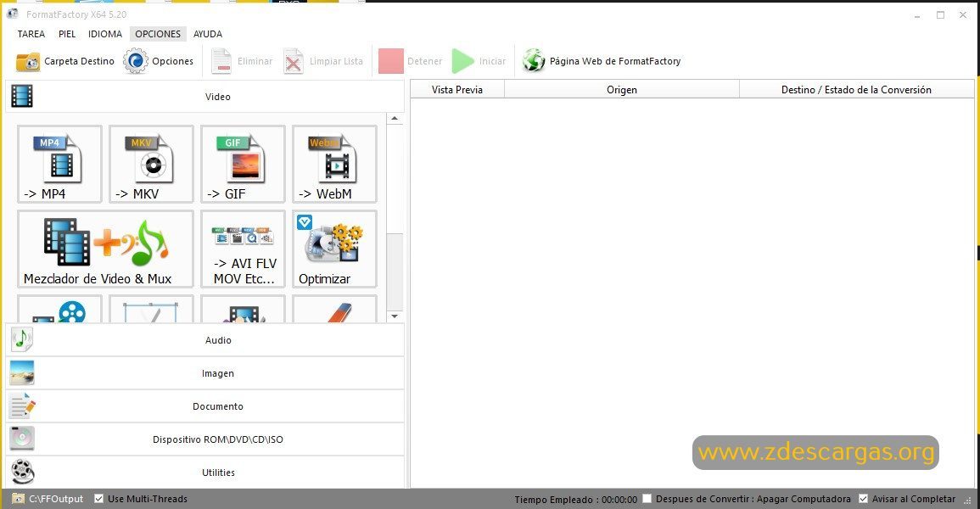Viewport: 980px width, 509px height.
Task: Click the red Detener stop icon
Action: pos(391,61)
